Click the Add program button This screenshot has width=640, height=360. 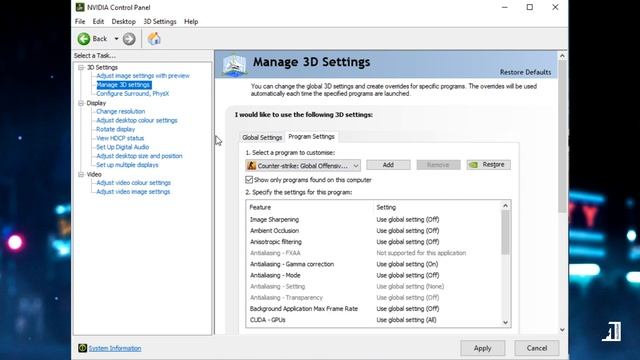pos(388,165)
